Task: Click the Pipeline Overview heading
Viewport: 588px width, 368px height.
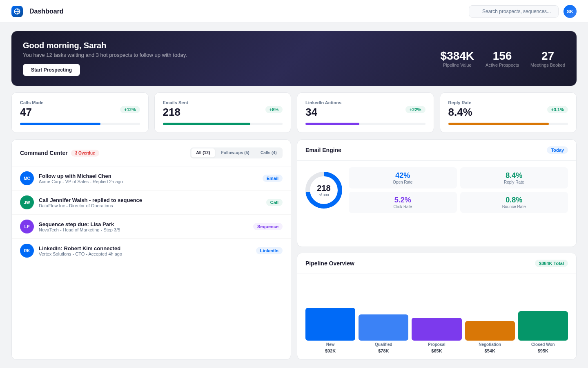Action: coord(330,263)
